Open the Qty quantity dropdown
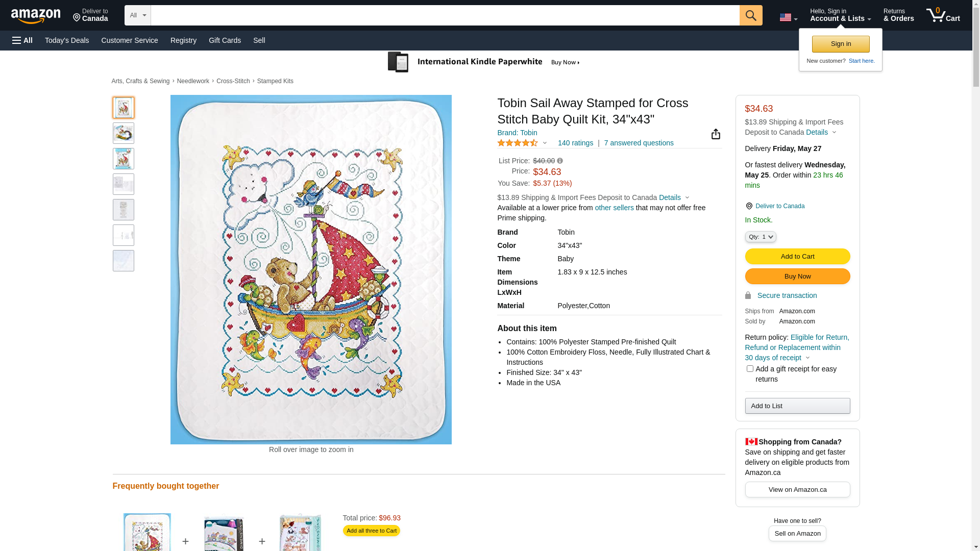980x551 pixels. [760, 237]
